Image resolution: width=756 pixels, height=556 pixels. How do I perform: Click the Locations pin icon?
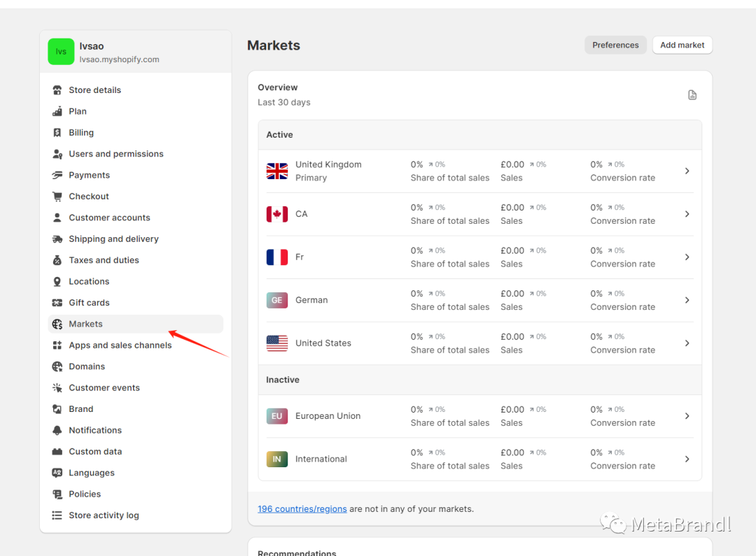57,281
